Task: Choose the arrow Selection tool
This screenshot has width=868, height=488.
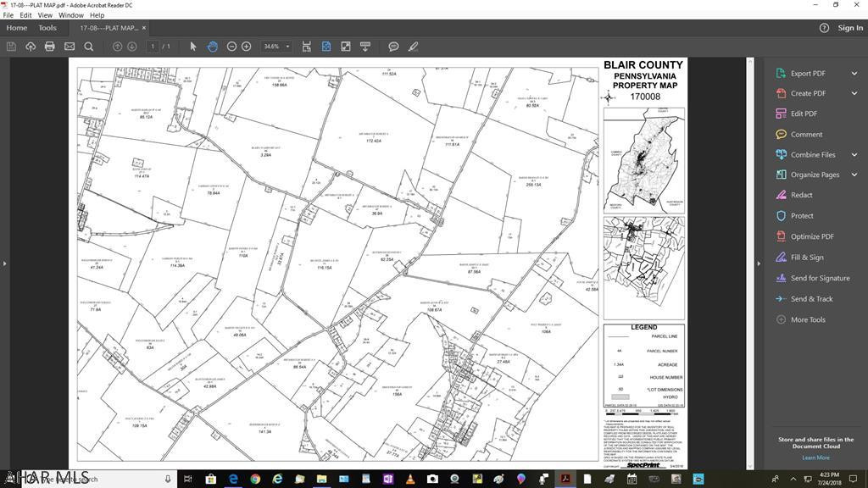Action: [x=193, y=47]
